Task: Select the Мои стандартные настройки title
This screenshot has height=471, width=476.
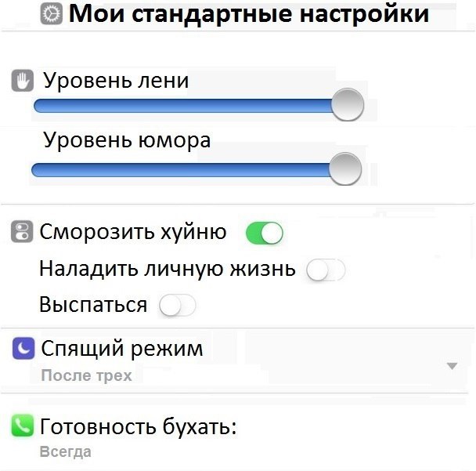Action: click(248, 15)
